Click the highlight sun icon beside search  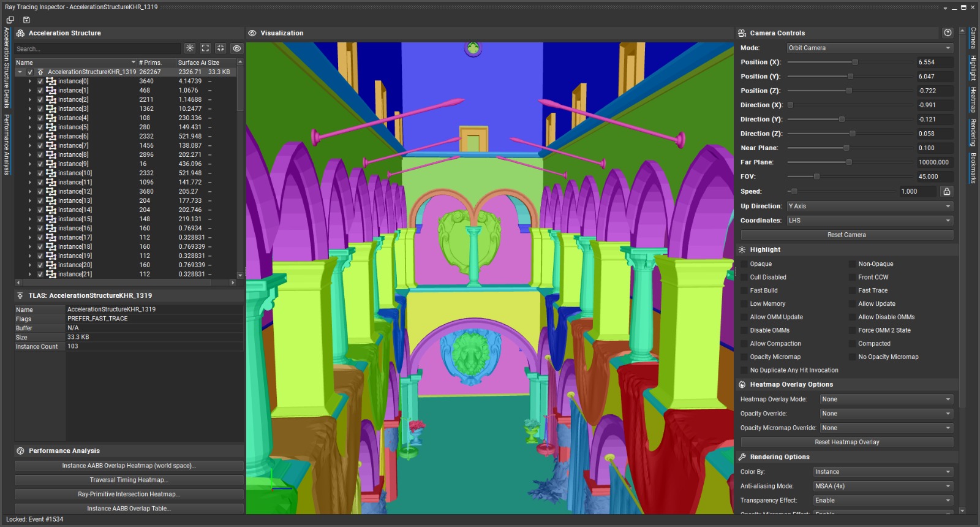coord(190,48)
